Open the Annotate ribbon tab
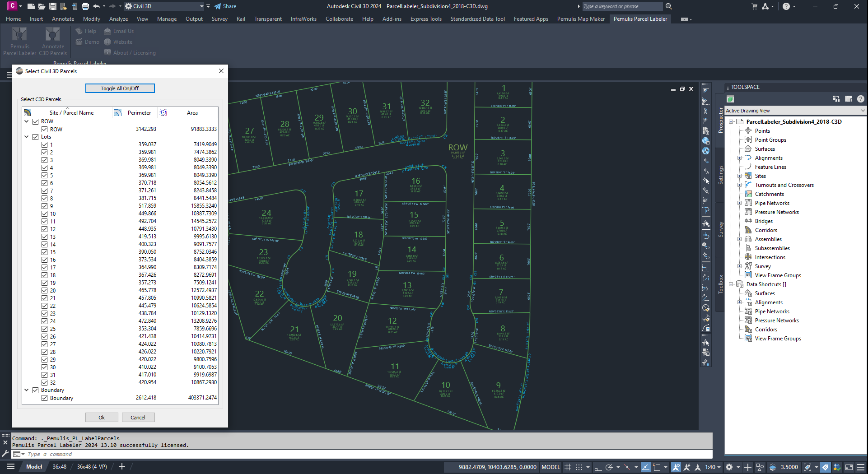The width and height of the screenshot is (868, 474). pos(63,19)
